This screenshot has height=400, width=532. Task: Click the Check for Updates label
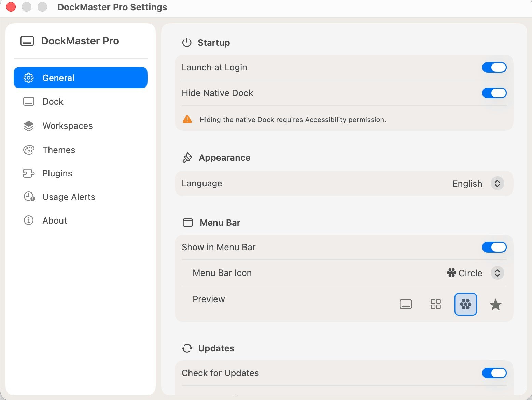pyautogui.click(x=220, y=373)
